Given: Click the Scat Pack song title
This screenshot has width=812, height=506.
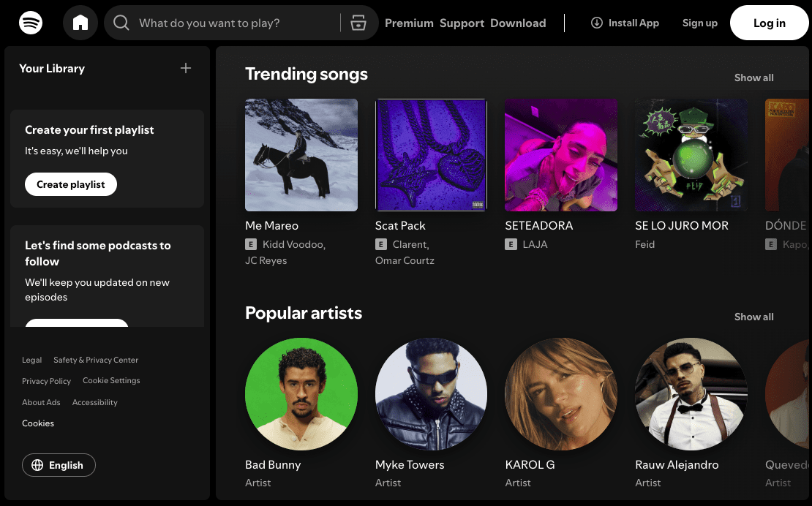Looking at the screenshot, I should pos(400,225).
